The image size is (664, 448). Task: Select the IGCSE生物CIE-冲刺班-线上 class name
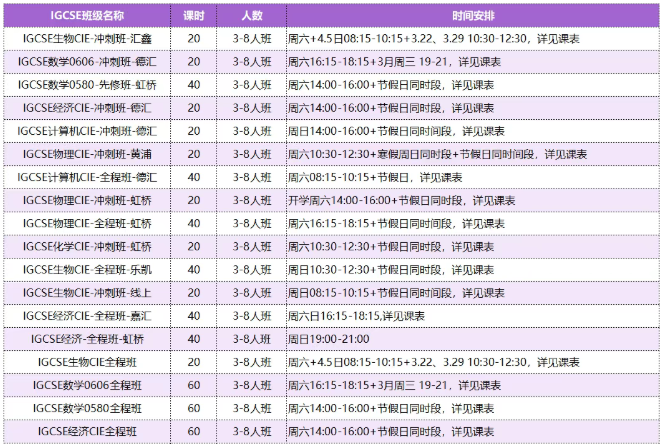(87, 293)
